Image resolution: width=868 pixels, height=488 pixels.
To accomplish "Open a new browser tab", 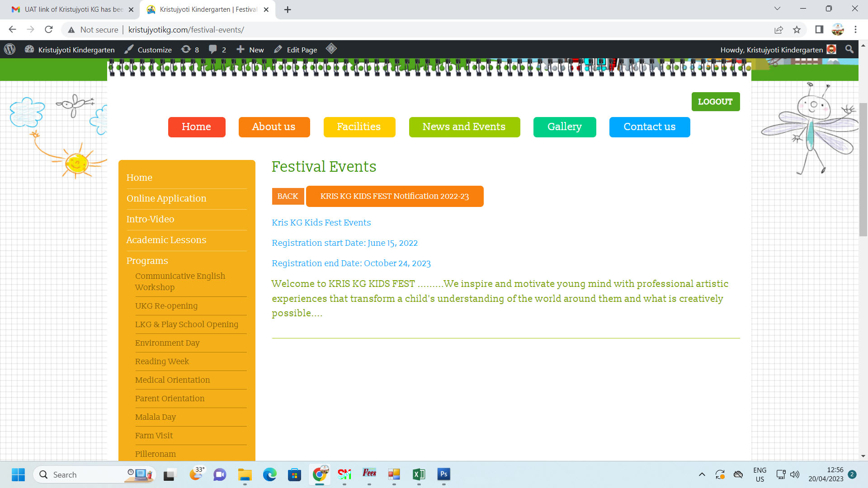I will (288, 9).
